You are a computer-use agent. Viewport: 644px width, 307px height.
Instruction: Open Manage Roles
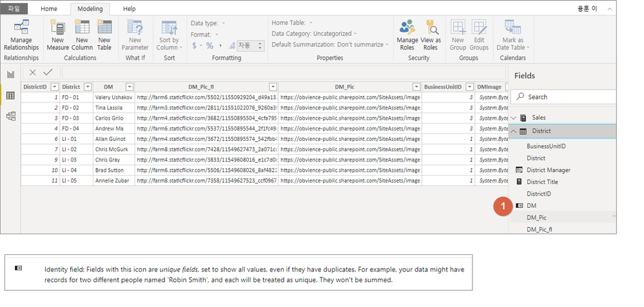pyautogui.click(x=407, y=35)
